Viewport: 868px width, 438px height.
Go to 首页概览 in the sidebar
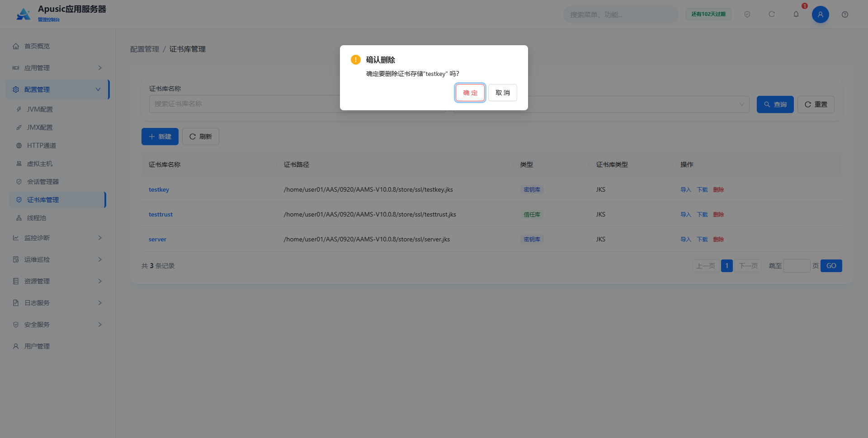[58, 46]
